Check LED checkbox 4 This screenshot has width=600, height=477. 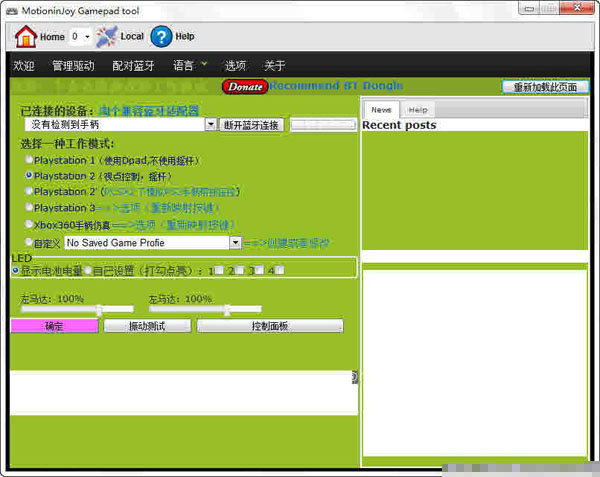coord(280,270)
